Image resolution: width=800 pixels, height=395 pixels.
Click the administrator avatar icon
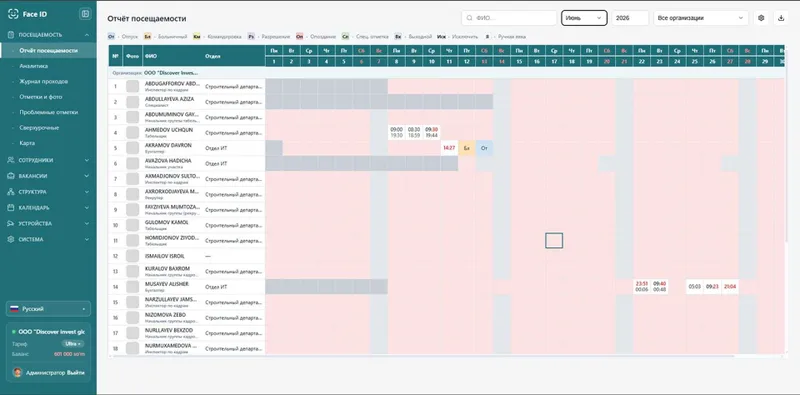point(18,373)
